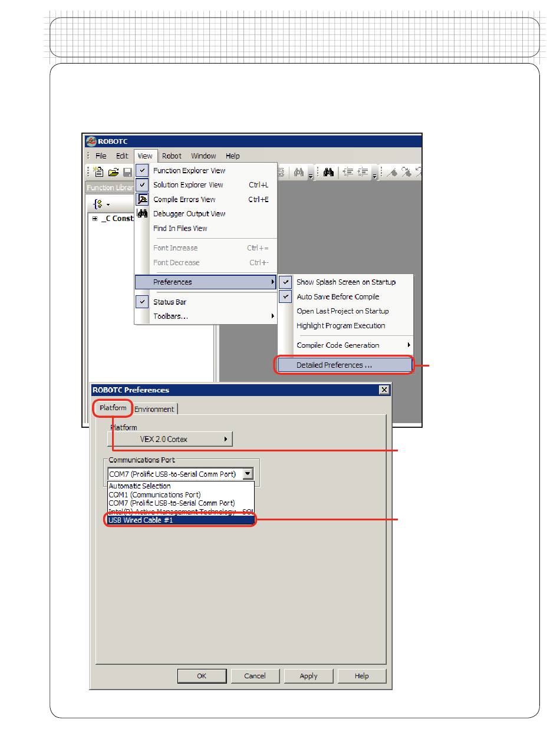Select Automatic Selection port option

[180, 486]
